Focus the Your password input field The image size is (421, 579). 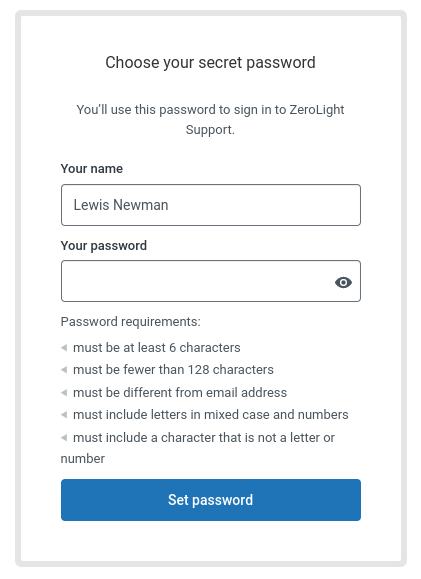[211, 281]
